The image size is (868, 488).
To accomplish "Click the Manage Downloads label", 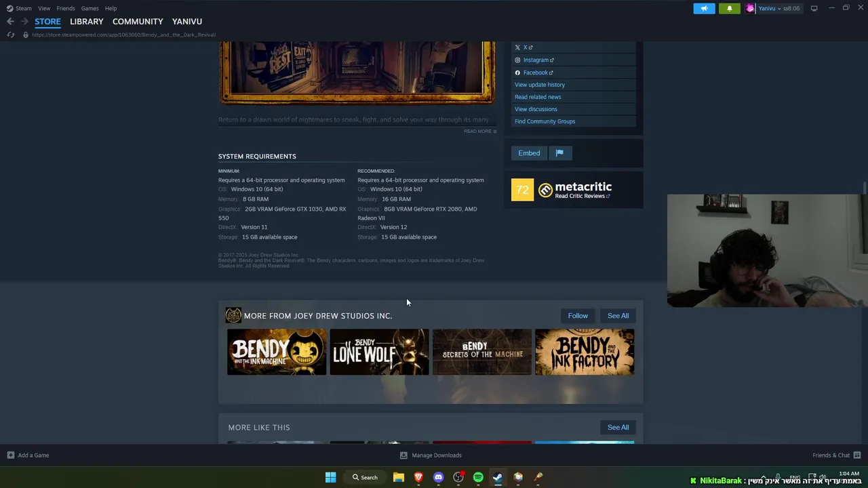I will coord(437,455).
